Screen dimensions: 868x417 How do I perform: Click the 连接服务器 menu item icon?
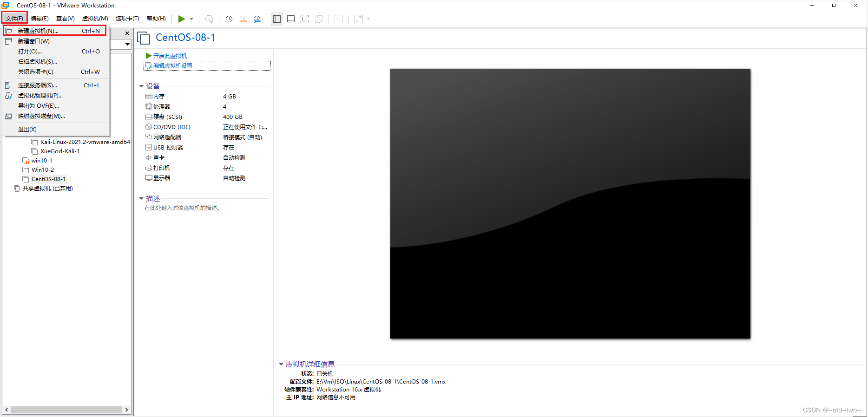(x=8, y=85)
